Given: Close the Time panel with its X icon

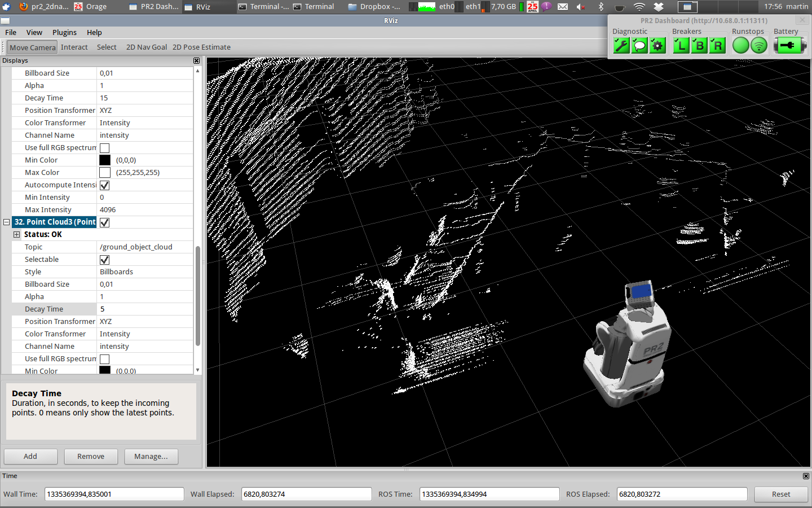Looking at the screenshot, I should pos(806,476).
